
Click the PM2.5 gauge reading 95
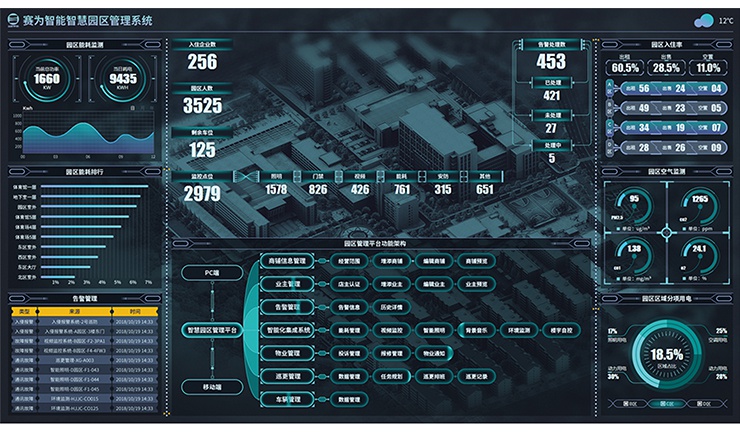[x=634, y=204]
